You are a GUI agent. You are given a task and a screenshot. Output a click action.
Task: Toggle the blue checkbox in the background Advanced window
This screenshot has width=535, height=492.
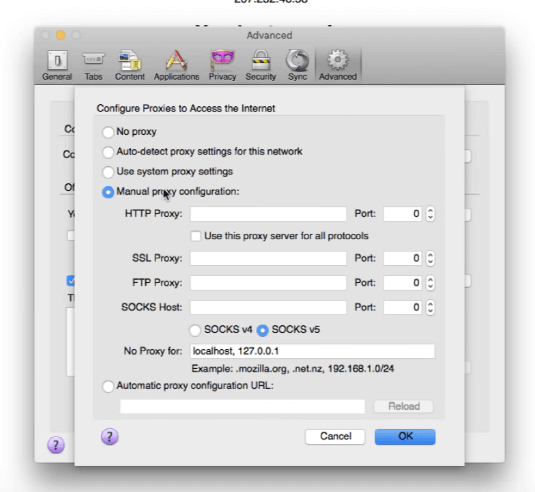(71, 281)
